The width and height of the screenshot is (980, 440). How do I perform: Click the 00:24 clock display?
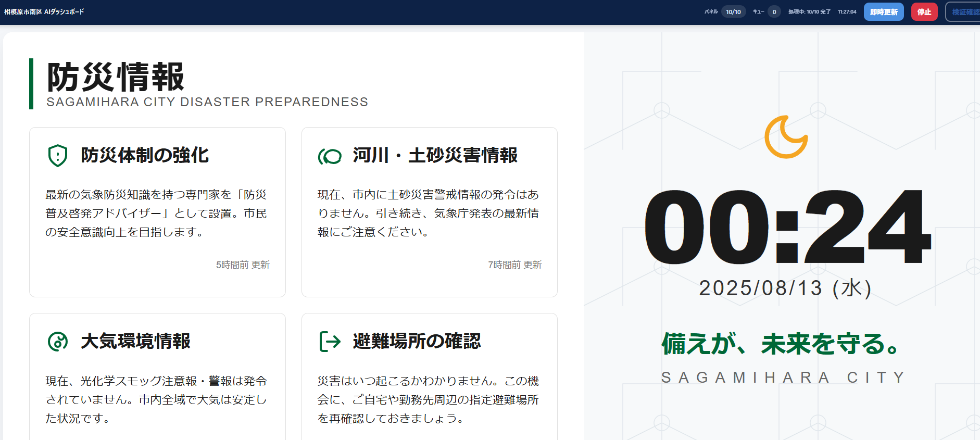[x=787, y=227]
